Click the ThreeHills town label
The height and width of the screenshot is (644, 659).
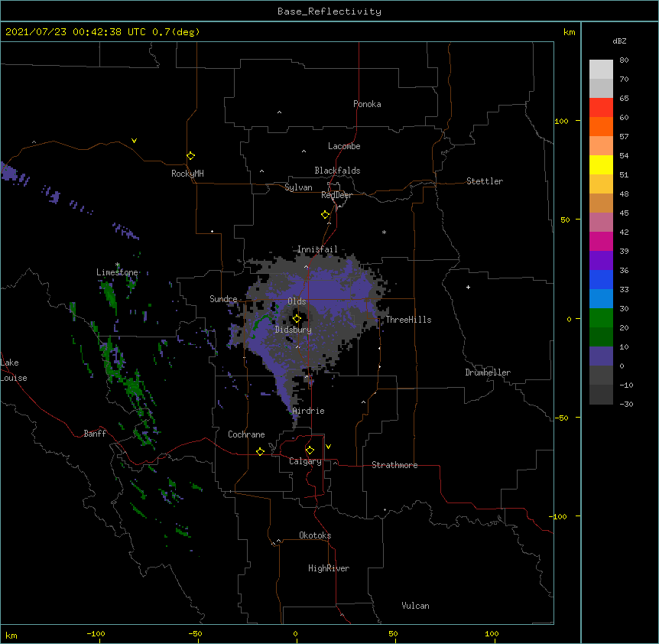(x=408, y=320)
